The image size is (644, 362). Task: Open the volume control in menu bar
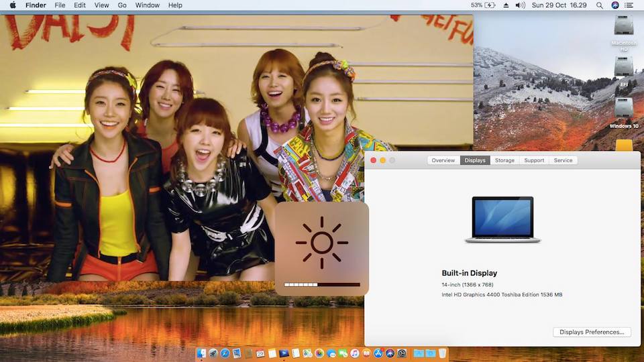tap(520, 5)
